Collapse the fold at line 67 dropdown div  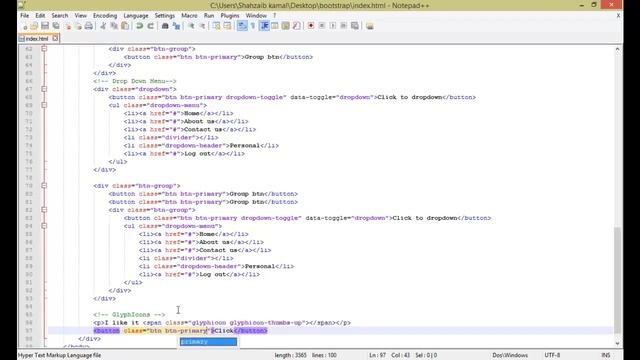(x=44, y=89)
